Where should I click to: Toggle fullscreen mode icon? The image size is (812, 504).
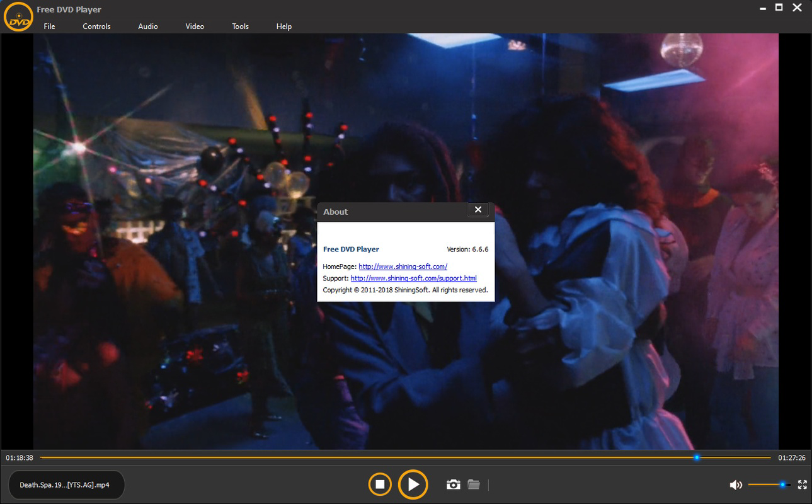pos(802,484)
